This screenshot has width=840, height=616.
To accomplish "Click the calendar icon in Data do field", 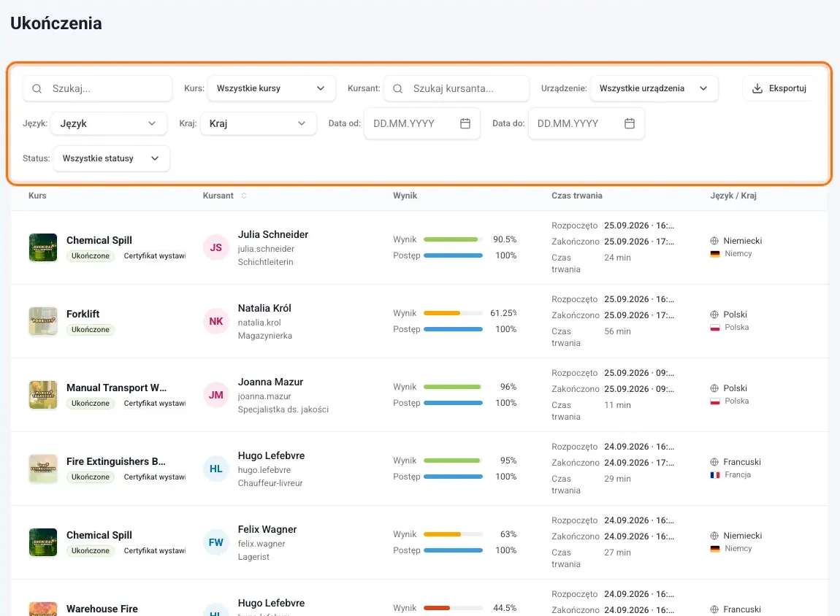I will pyautogui.click(x=630, y=123).
